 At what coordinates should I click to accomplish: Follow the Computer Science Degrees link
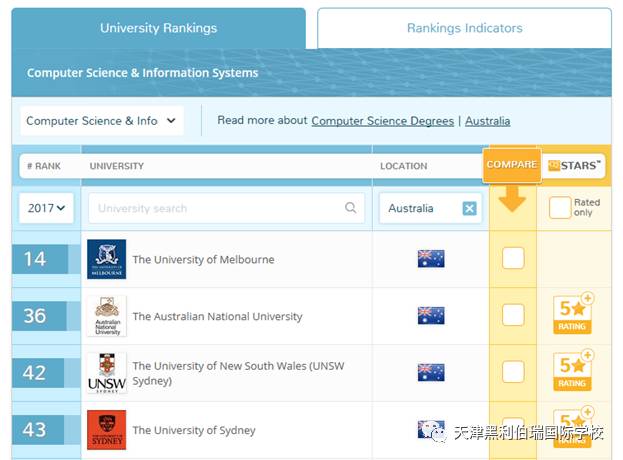[382, 121]
